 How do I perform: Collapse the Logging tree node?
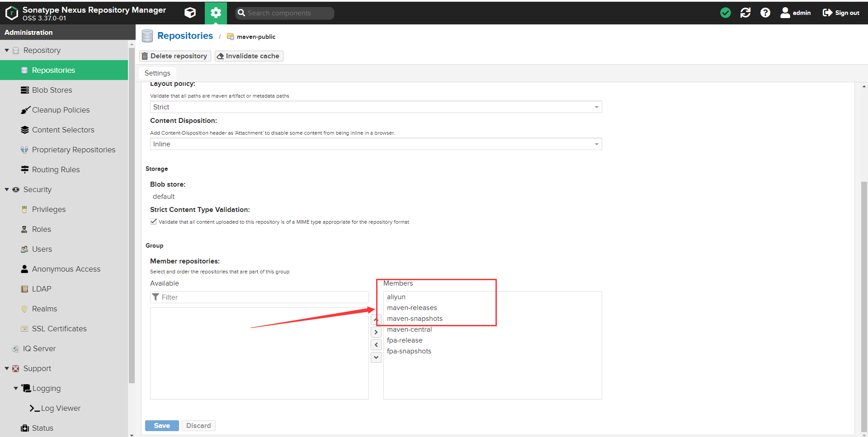[16, 388]
